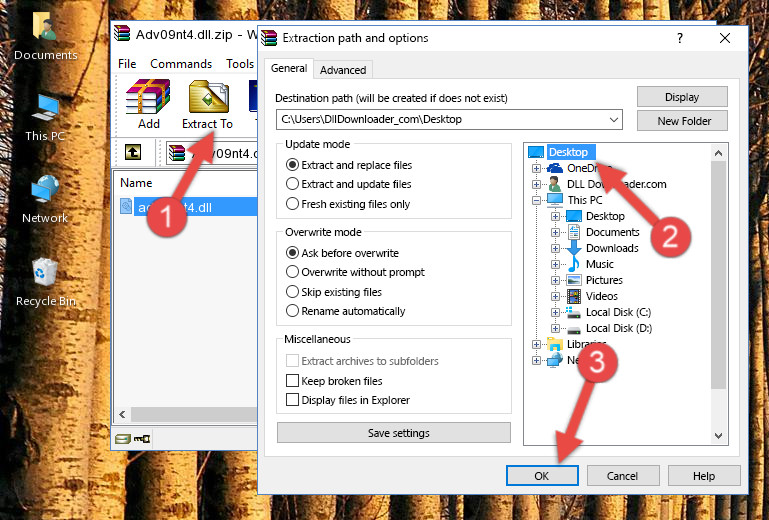The image size is (769, 520).
Task: Click the Add archive icon in WinRAR toolbar
Action: pyautogui.click(x=148, y=97)
